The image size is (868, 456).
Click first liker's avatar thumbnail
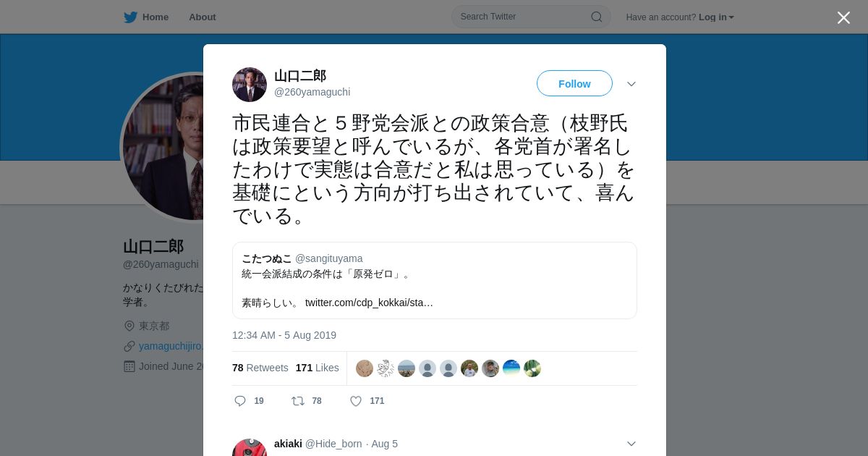point(365,368)
